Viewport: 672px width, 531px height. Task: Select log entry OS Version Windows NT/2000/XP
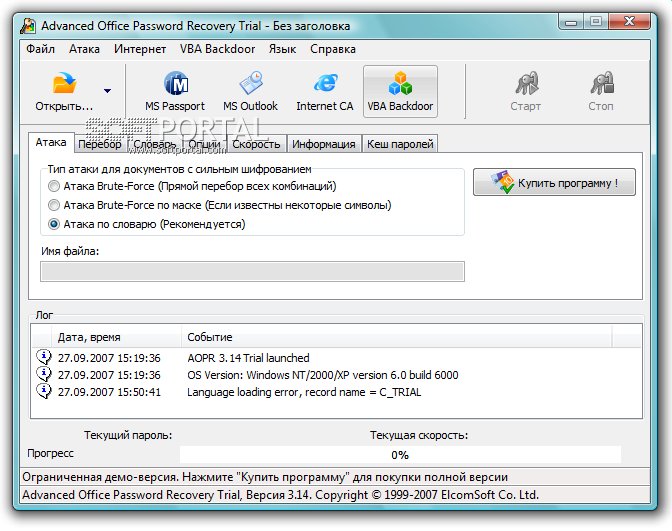tap(323, 375)
